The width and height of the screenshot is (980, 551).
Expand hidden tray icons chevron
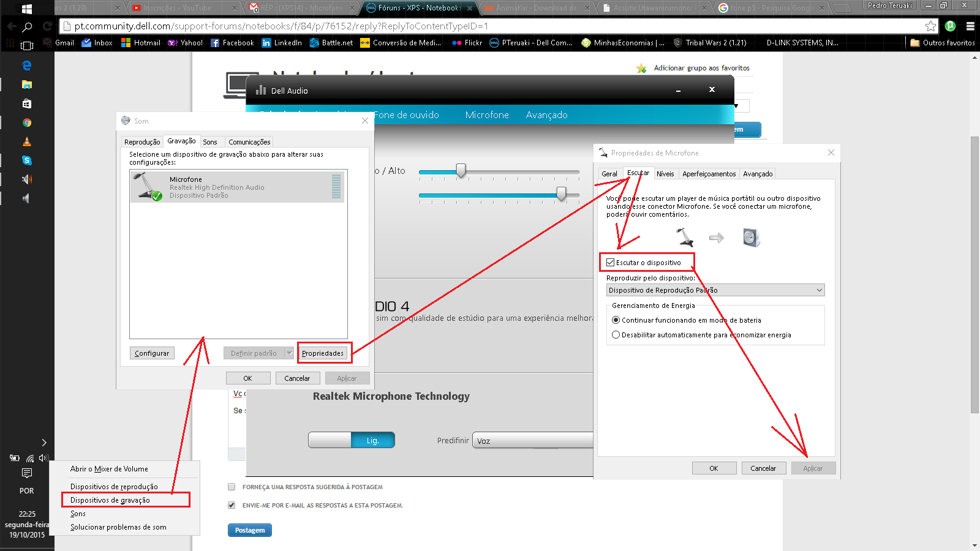(43, 443)
